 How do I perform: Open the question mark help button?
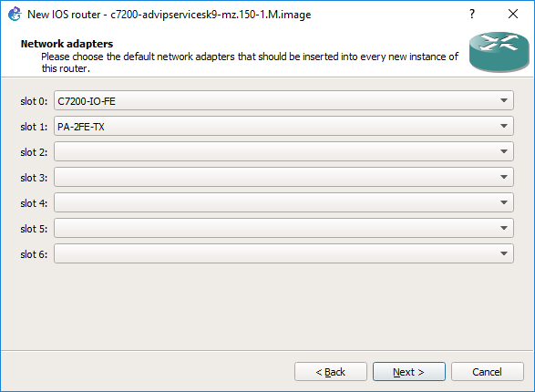(472, 14)
